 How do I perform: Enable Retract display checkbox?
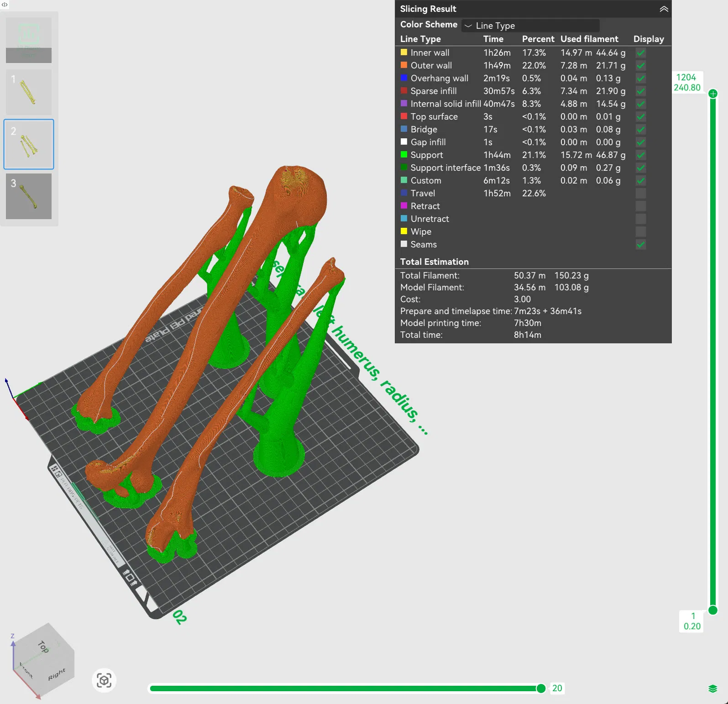pos(641,206)
